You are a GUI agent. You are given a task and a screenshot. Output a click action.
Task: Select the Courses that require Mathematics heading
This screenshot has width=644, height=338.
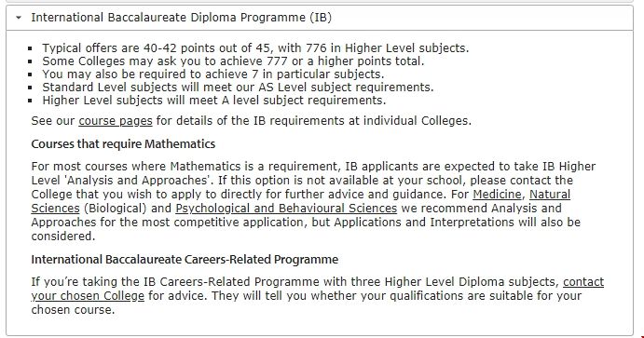tap(123, 144)
